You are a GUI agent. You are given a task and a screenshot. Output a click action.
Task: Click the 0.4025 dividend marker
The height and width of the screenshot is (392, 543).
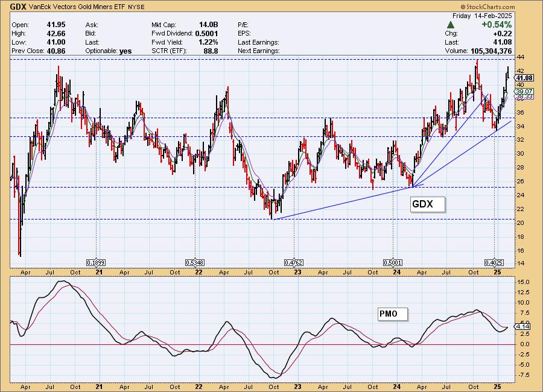point(494,263)
